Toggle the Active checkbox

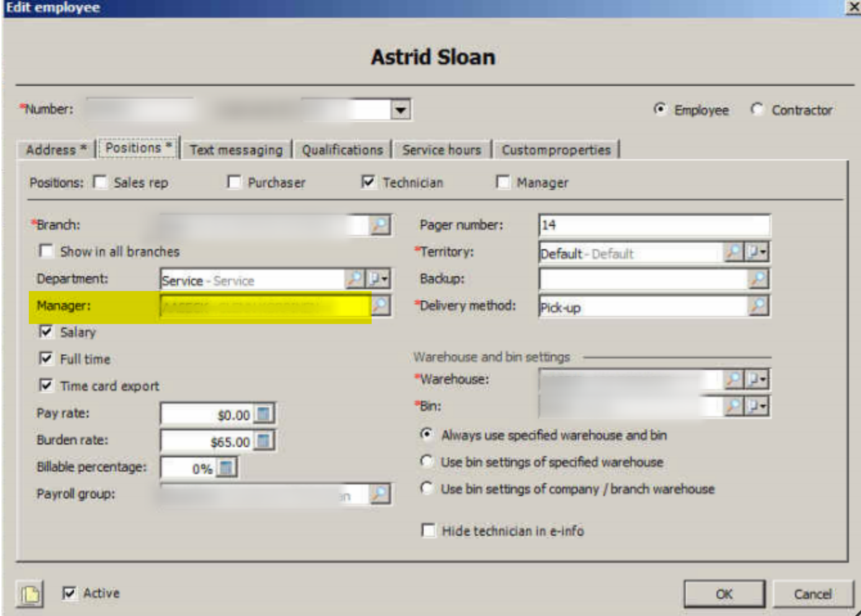coord(69,593)
